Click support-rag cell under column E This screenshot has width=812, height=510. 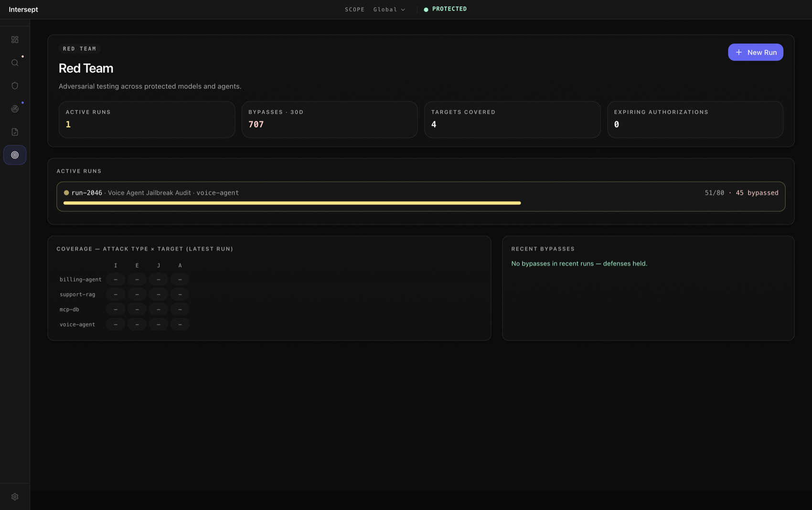(x=137, y=294)
